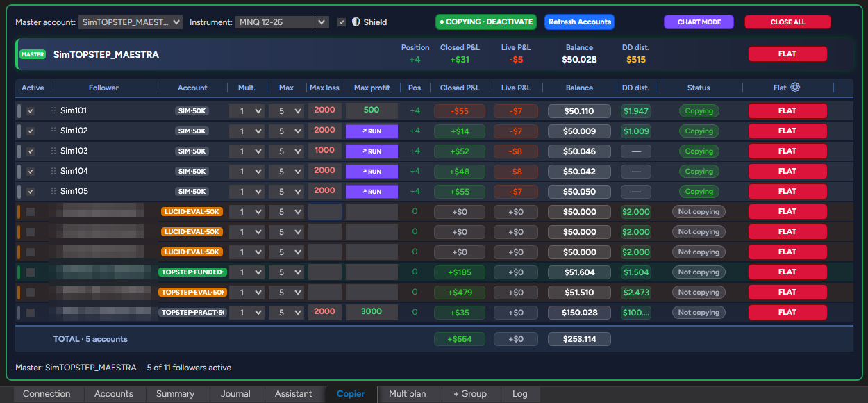Open the Multiplan tab
868x403 pixels.
point(408,394)
